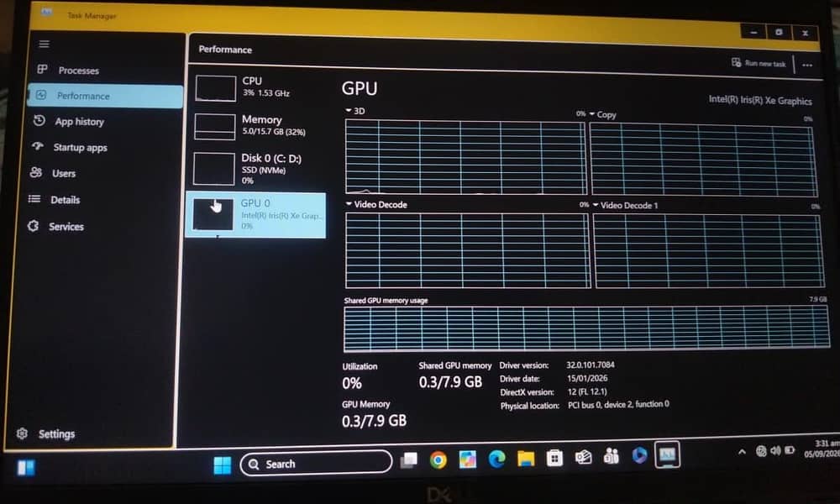Click Run new task button

point(759,63)
